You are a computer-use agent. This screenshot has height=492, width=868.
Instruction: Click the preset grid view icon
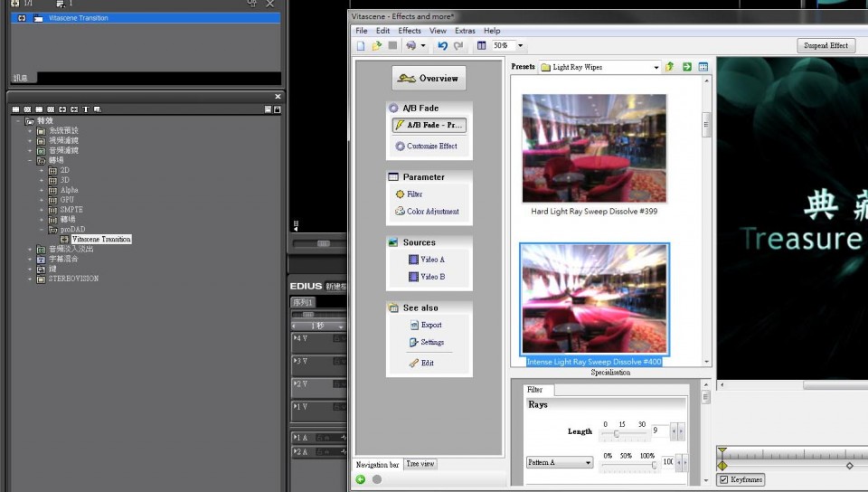[703, 67]
